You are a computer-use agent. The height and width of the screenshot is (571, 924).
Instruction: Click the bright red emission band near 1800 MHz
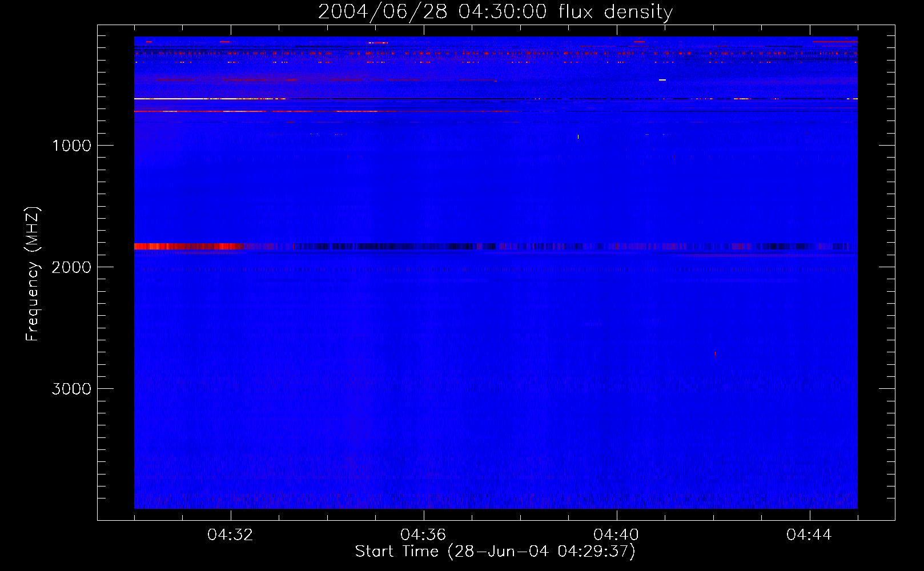coord(188,247)
